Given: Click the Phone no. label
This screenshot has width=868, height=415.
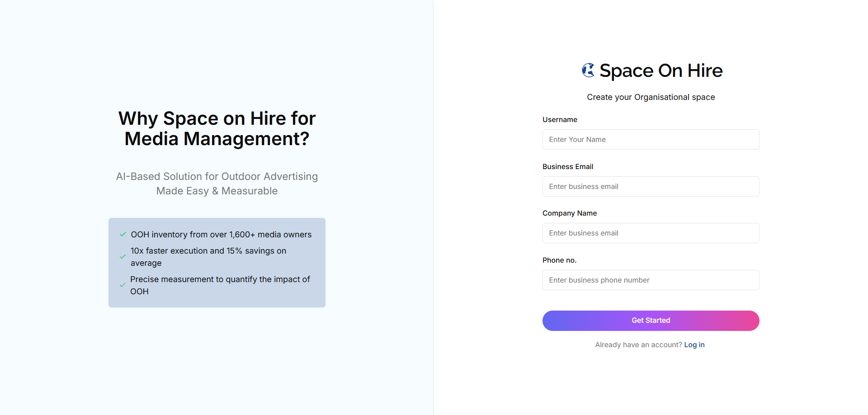Looking at the screenshot, I should coord(559,260).
